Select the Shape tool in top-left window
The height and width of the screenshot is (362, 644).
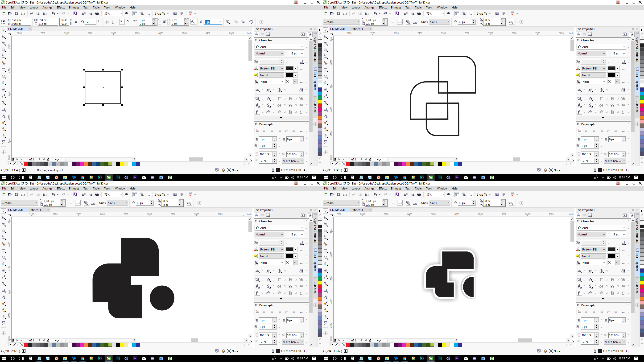[x=4, y=37]
